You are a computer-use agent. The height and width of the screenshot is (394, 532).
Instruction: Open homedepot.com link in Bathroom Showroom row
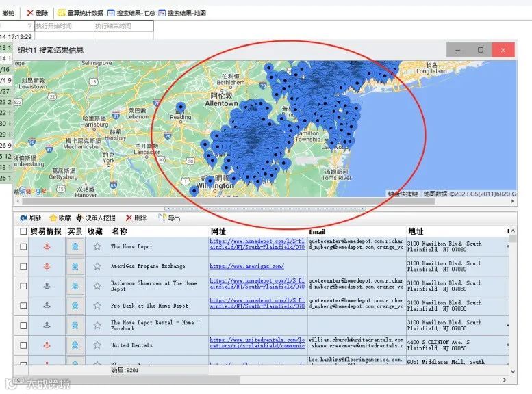257,283
